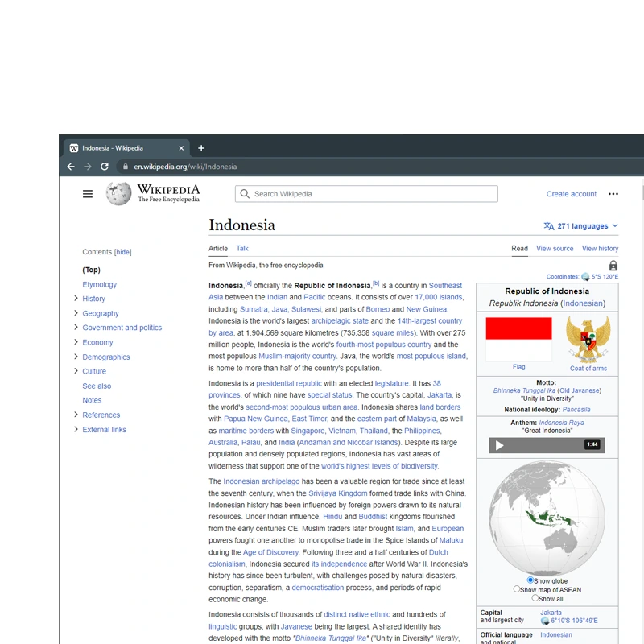Image resolution: width=644 pixels, height=644 pixels.
Task: Close the Indonesia - Wikipedia tab
Action: pyautogui.click(x=181, y=148)
